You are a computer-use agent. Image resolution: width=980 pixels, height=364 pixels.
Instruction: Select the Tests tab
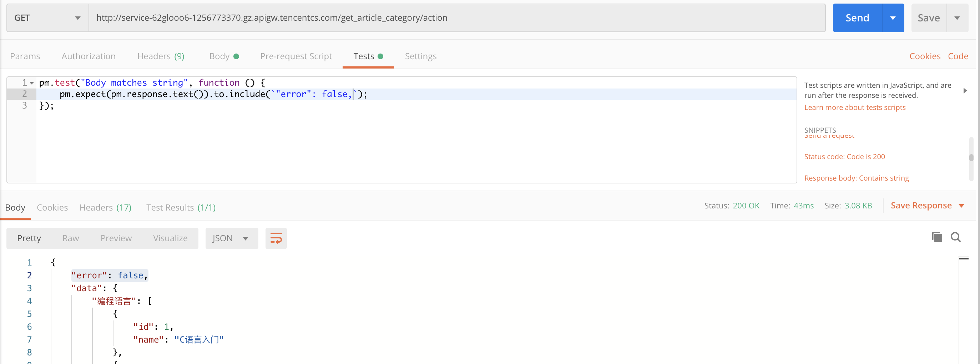coord(368,56)
